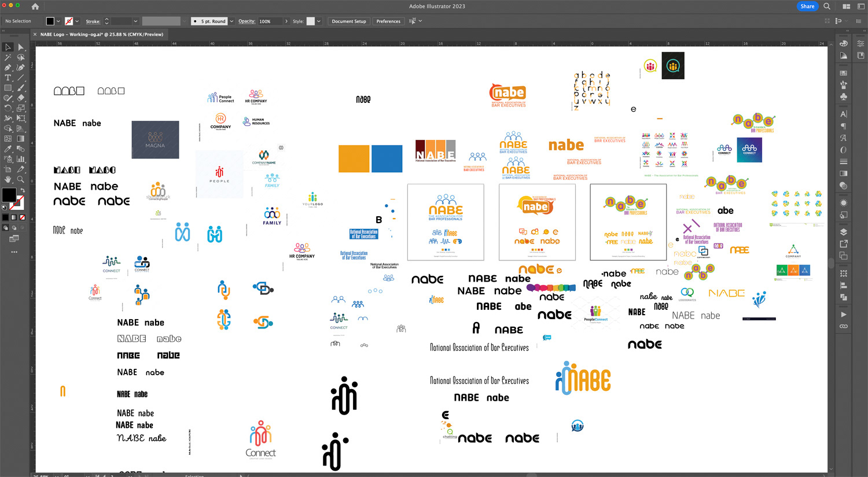Click the black fill swatch in control bar
The width and height of the screenshot is (868, 477).
(50, 21)
